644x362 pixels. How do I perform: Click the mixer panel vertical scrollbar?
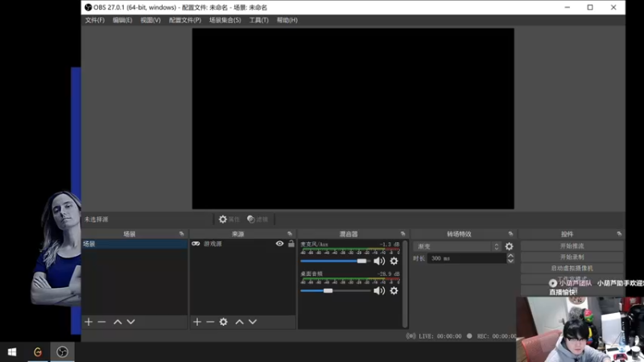[405, 284]
